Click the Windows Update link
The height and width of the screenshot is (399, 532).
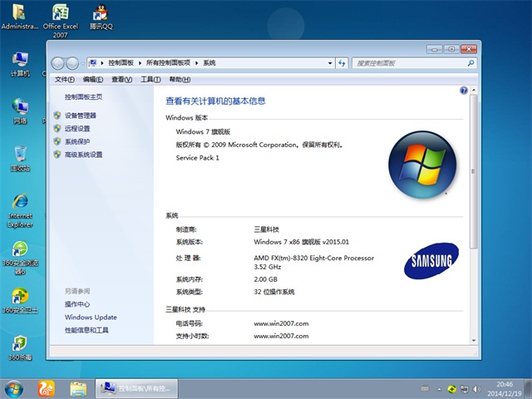click(x=91, y=318)
